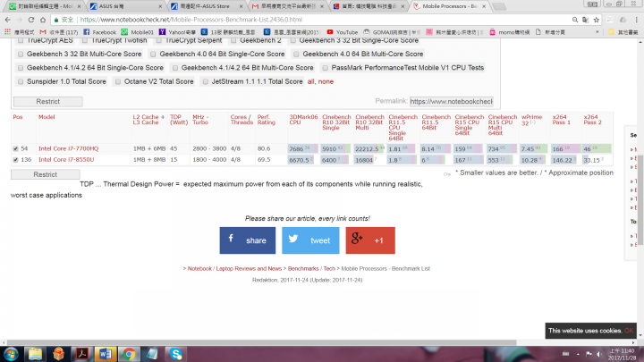644x362 pixels.
Task: Open a new browser tab
Action: coord(498,6)
